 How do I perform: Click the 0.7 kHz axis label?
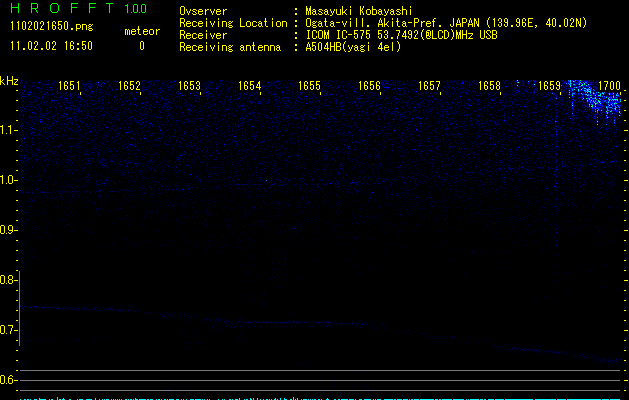(x=8, y=330)
